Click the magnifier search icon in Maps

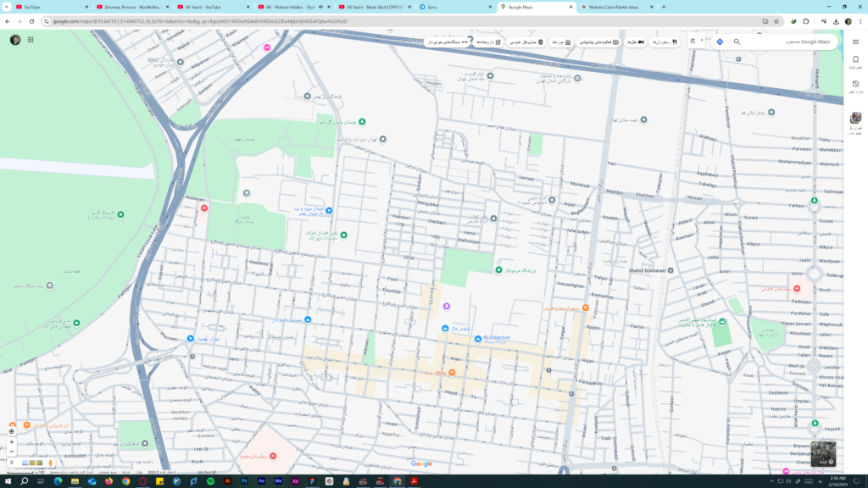737,42
